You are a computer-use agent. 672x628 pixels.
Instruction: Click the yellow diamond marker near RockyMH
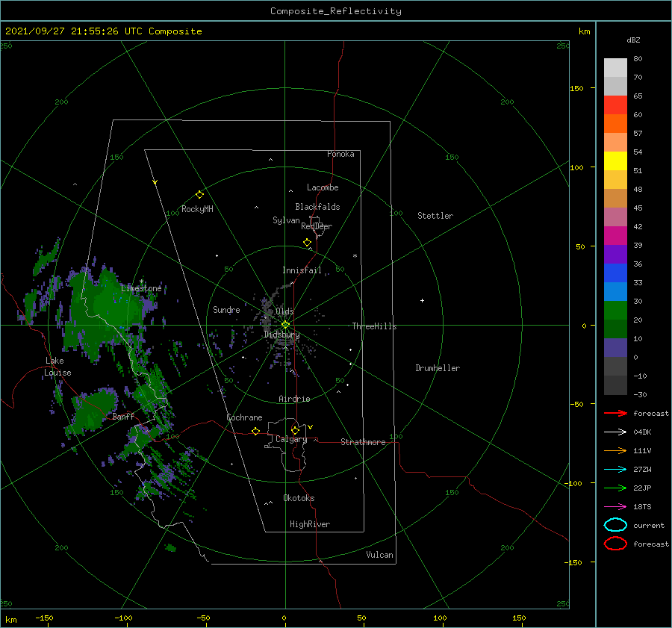(x=199, y=195)
